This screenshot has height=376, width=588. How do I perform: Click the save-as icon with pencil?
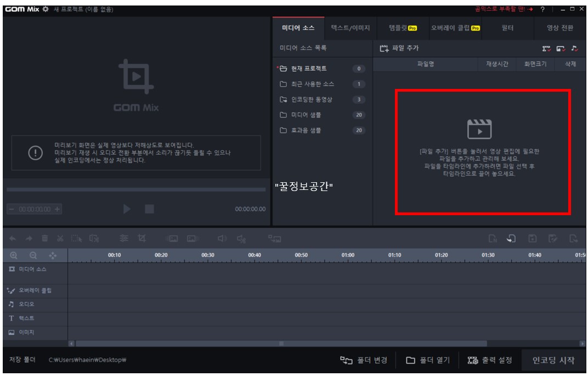tap(553, 238)
